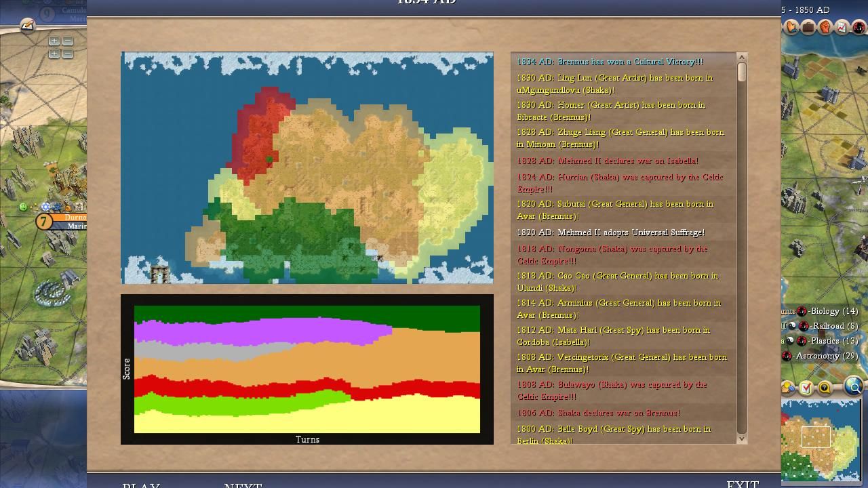This screenshot has width=868, height=488.
Task: Click the globe view magnifier icon
Action: 854,387
